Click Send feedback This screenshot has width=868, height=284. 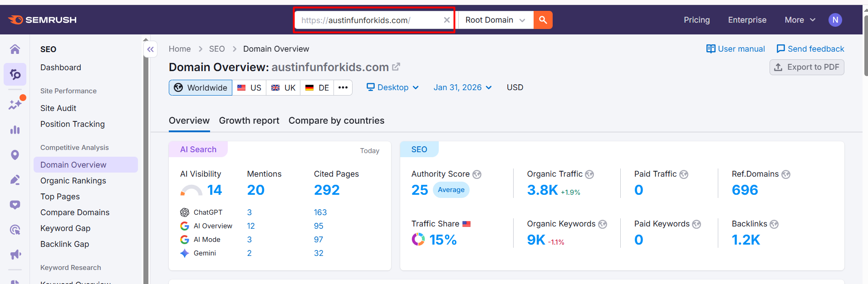tap(810, 49)
